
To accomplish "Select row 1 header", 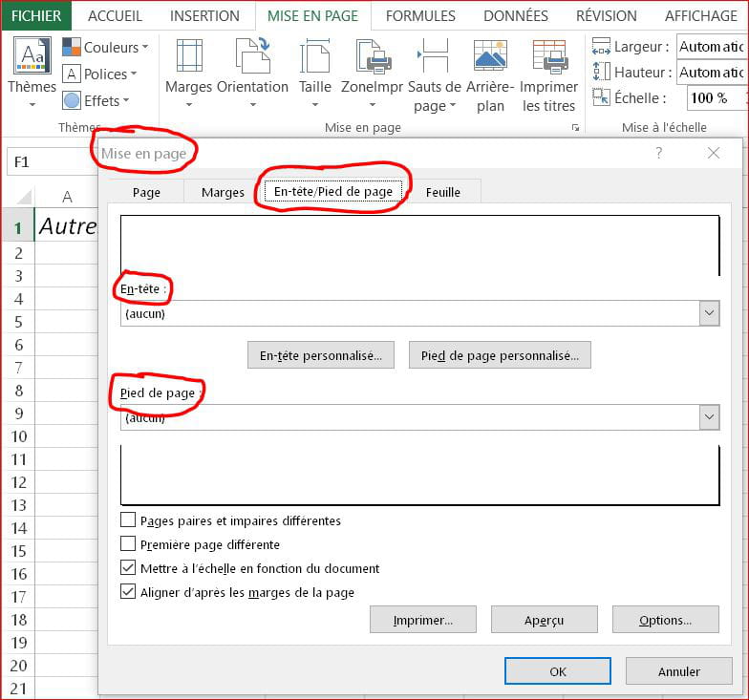I will coord(18,227).
